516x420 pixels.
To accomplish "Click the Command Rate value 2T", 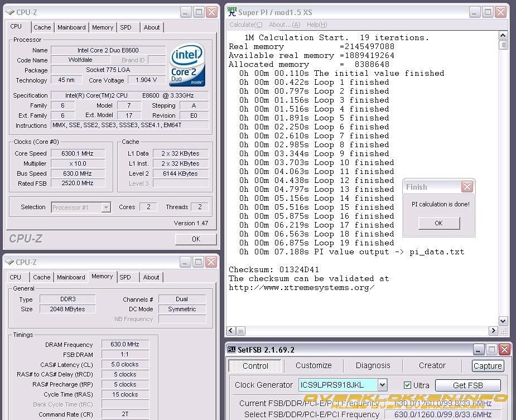I will (125, 414).
